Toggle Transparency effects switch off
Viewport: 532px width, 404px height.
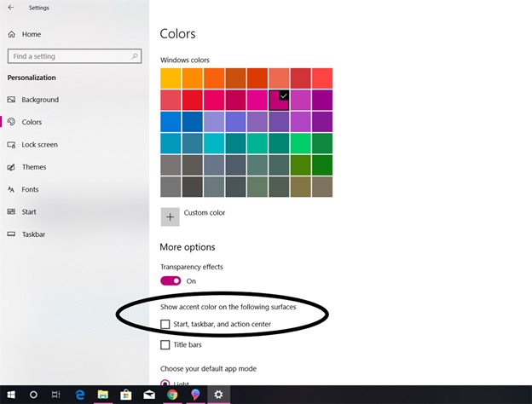pyautogui.click(x=171, y=281)
